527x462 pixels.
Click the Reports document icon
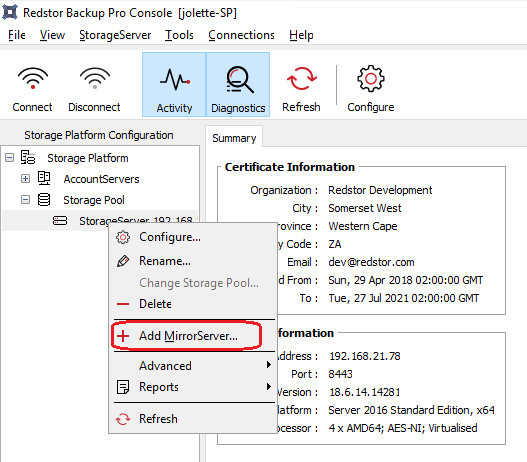click(x=123, y=387)
